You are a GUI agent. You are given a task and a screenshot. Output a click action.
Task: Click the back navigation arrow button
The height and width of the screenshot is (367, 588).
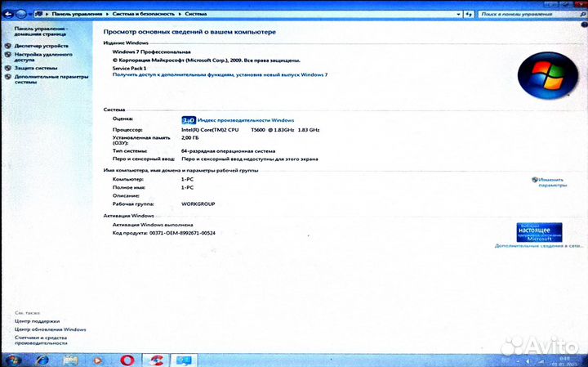[x=8, y=14]
